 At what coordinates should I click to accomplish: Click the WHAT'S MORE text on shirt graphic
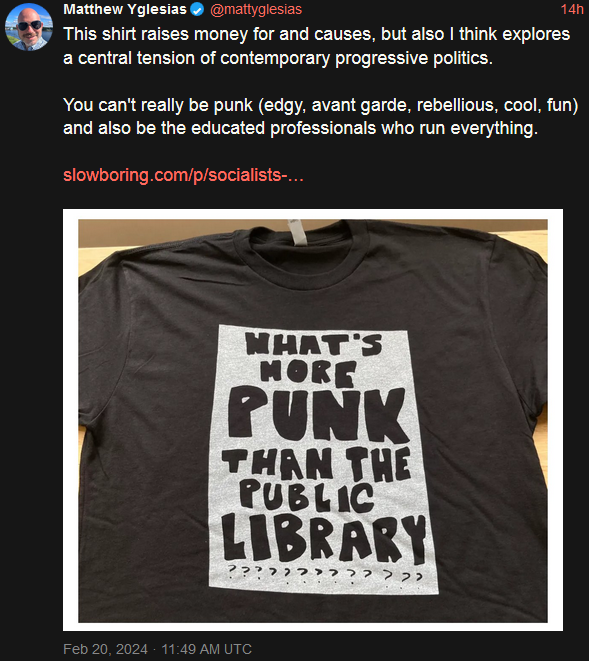(x=314, y=359)
